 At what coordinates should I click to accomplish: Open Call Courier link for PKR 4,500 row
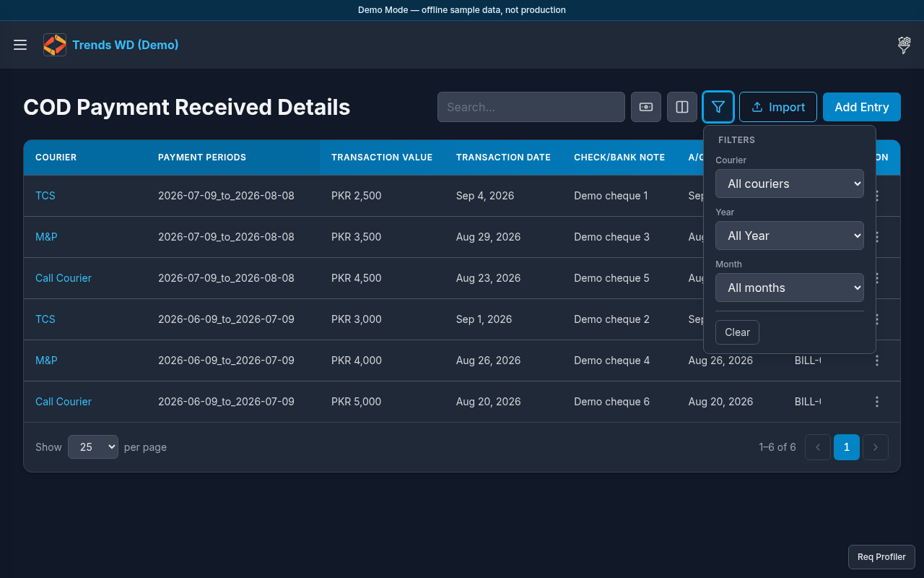[64, 278]
